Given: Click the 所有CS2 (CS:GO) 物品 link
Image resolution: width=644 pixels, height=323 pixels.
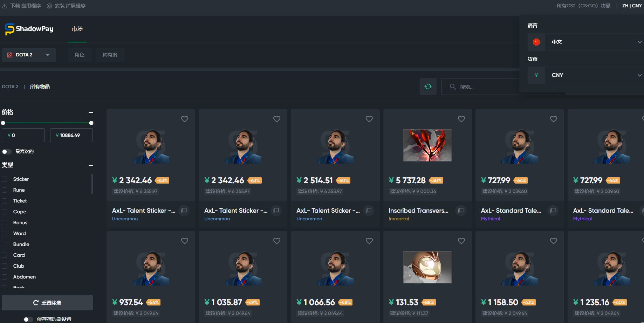Looking at the screenshot, I should [583, 6].
